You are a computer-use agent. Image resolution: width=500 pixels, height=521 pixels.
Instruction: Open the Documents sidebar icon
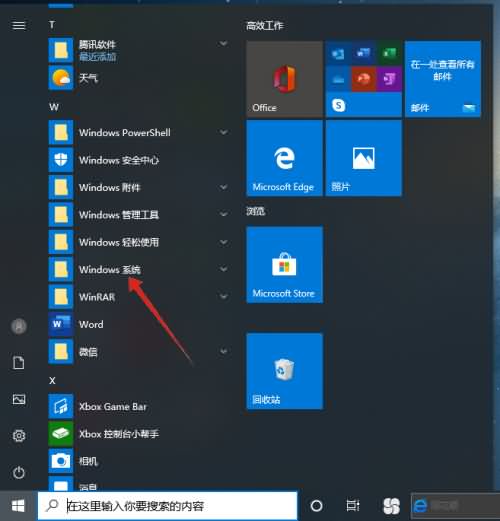pos(19,363)
